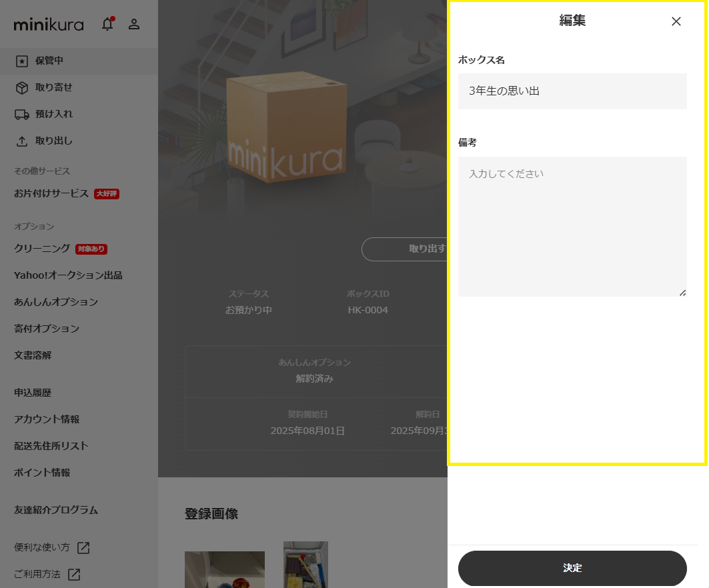This screenshot has height=588, width=709.
Task: Click the 登録画像 heading
Action: click(211, 514)
